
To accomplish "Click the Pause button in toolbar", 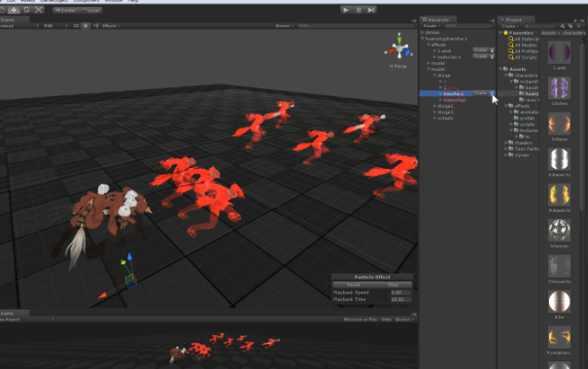I will (x=359, y=10).
